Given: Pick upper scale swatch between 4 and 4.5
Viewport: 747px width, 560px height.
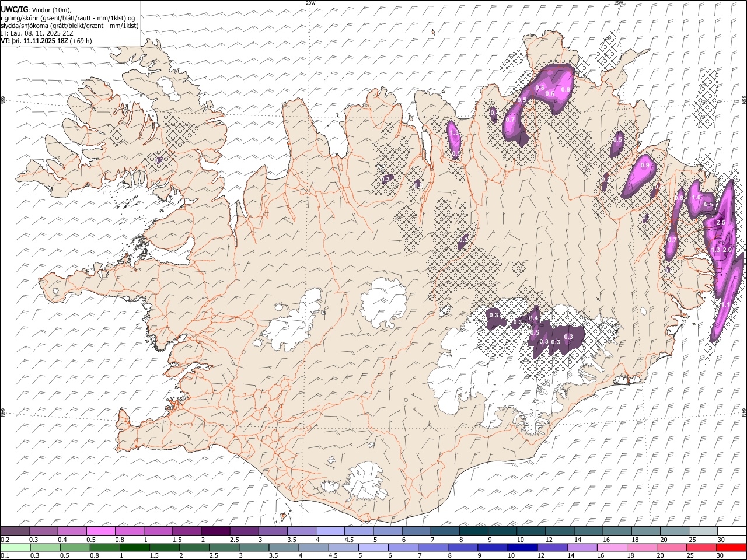Looking at the screenshot, I should click(x=330, y=531).
